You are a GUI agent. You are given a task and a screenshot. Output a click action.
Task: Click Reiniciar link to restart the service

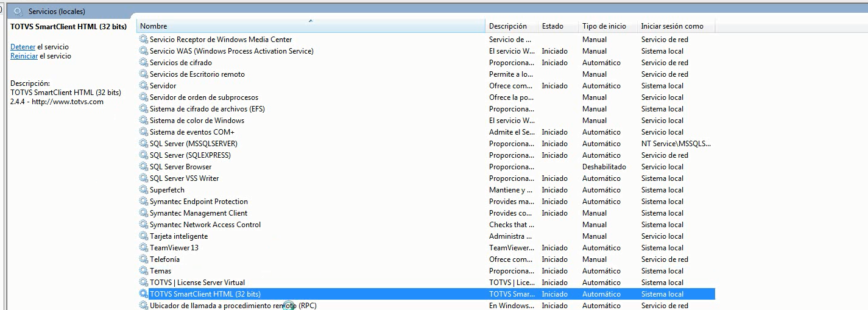click(x=24, y=56)
